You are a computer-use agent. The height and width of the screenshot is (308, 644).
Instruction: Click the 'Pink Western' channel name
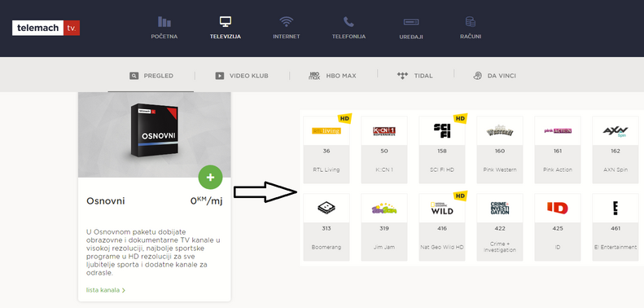(500, 169)
